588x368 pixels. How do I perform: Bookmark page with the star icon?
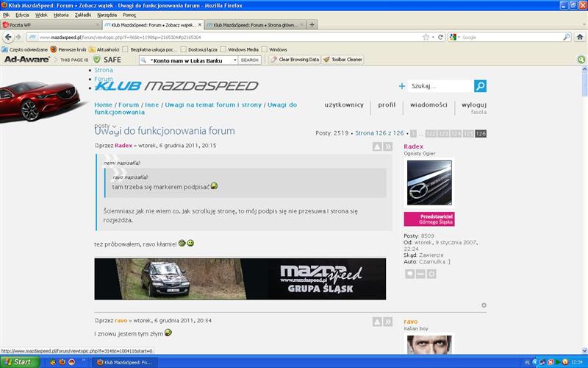(426, 37)
